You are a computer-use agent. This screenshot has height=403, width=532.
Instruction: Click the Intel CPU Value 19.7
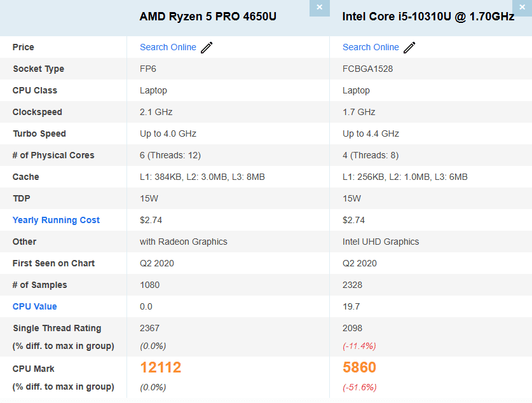click(351, 306)
